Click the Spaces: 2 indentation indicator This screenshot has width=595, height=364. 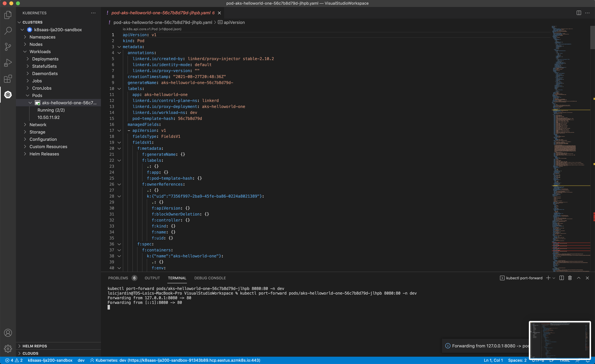tap(517, 360)
